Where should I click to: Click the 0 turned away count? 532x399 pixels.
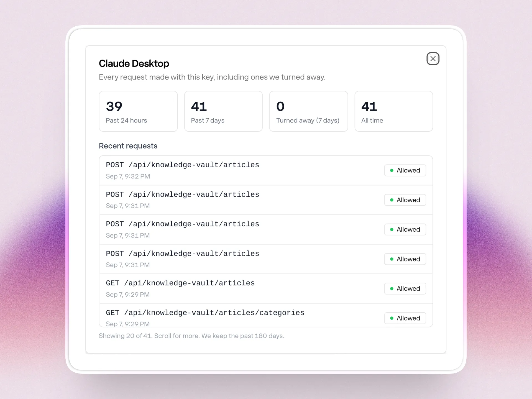point(280,106)
